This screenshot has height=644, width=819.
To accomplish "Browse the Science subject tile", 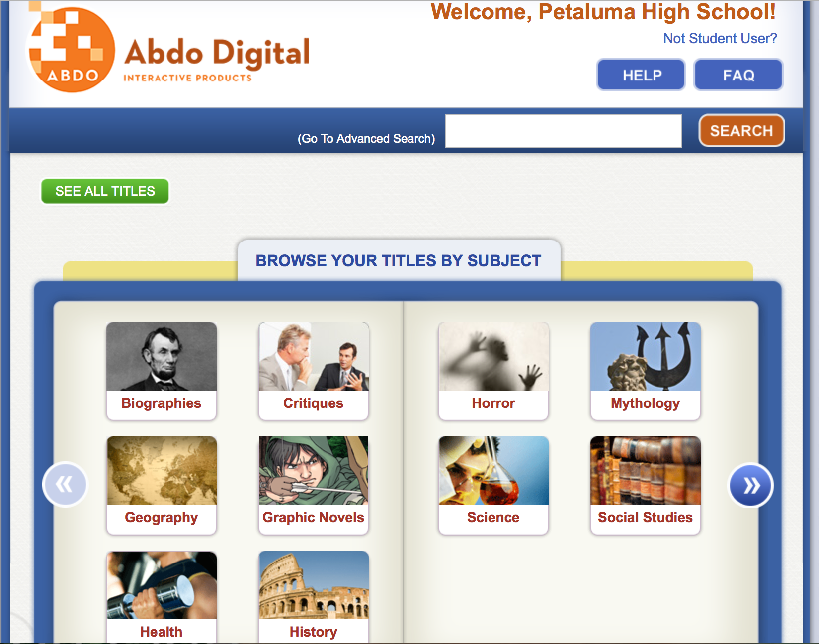I will point(493,485).
